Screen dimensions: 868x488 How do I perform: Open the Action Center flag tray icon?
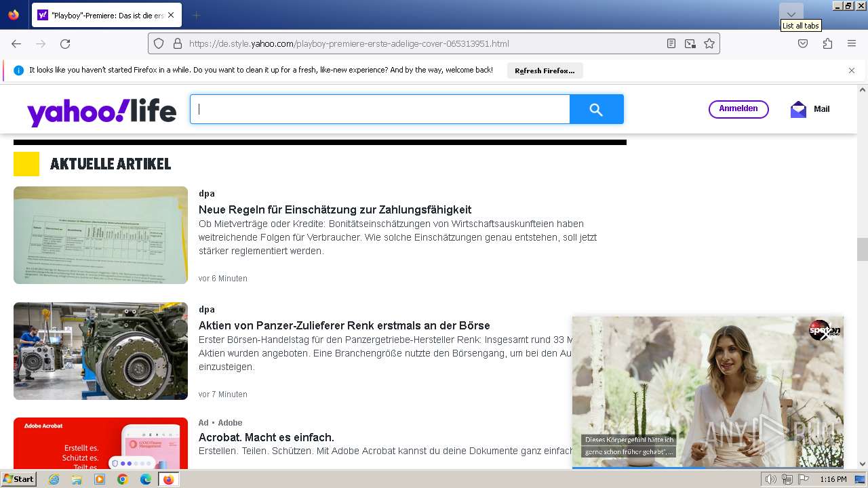[x=804, y=479]
